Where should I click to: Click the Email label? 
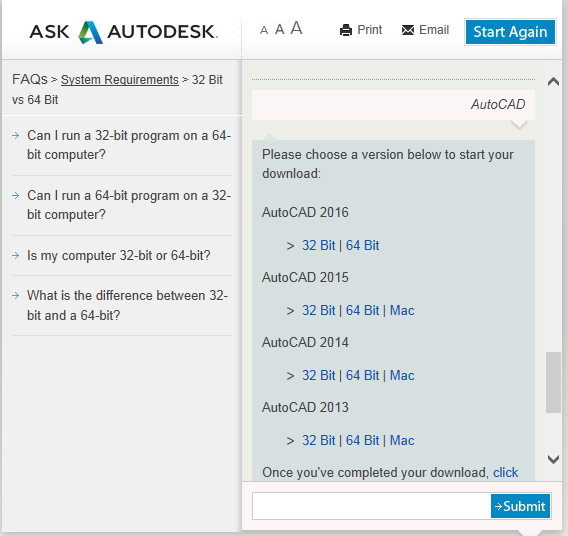pos(434,30)
